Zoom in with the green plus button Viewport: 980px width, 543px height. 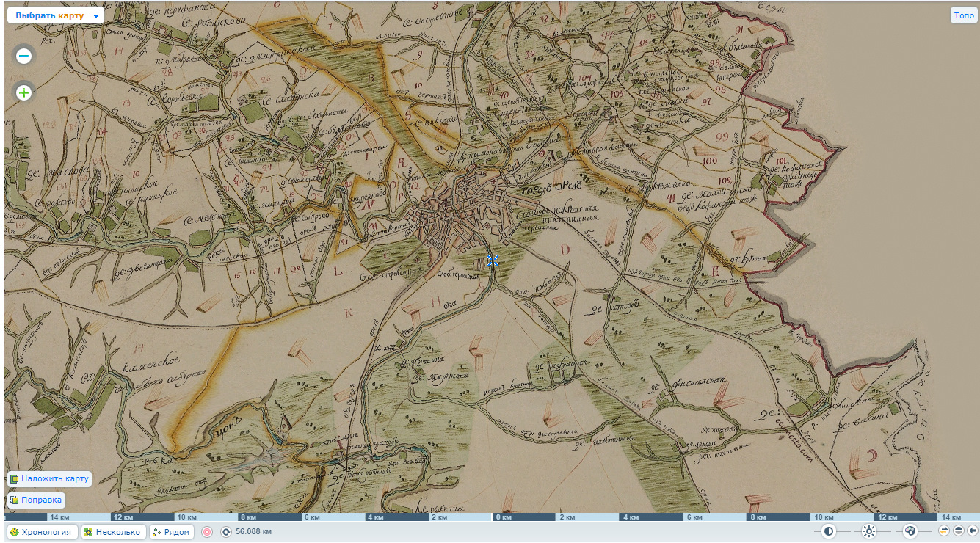24,92
